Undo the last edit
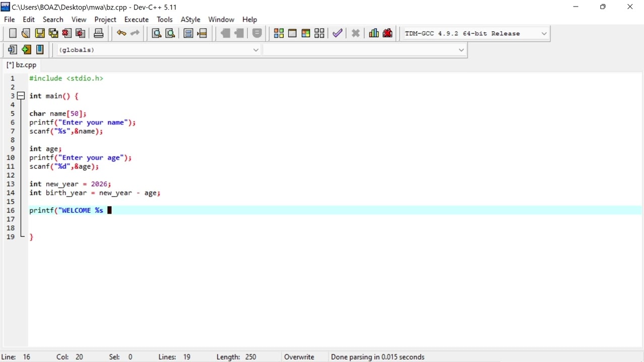Viewport: 644px width, 362px height. [x=121, y=33]
